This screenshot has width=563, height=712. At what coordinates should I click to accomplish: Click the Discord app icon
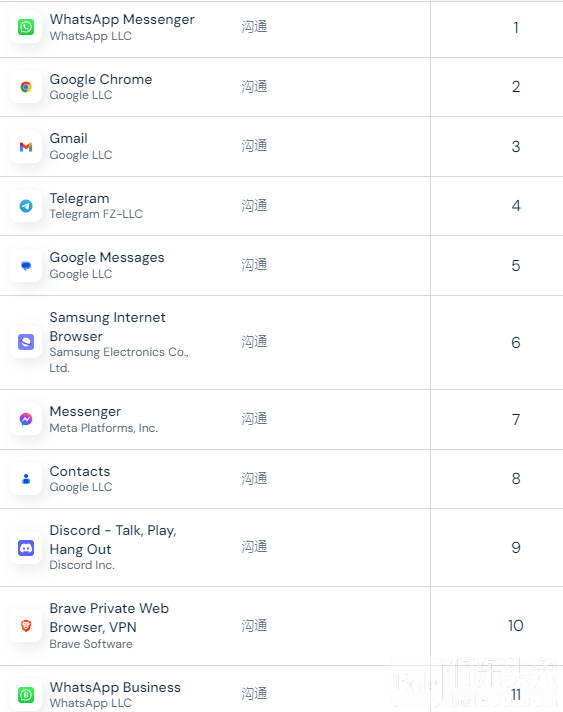tap(26, 548)
